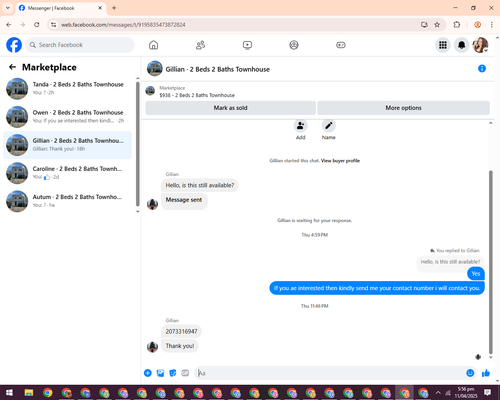Open the tab search dropdown arrow
The width and height of the screenshot is (500, 400).
tap(8, 8)
